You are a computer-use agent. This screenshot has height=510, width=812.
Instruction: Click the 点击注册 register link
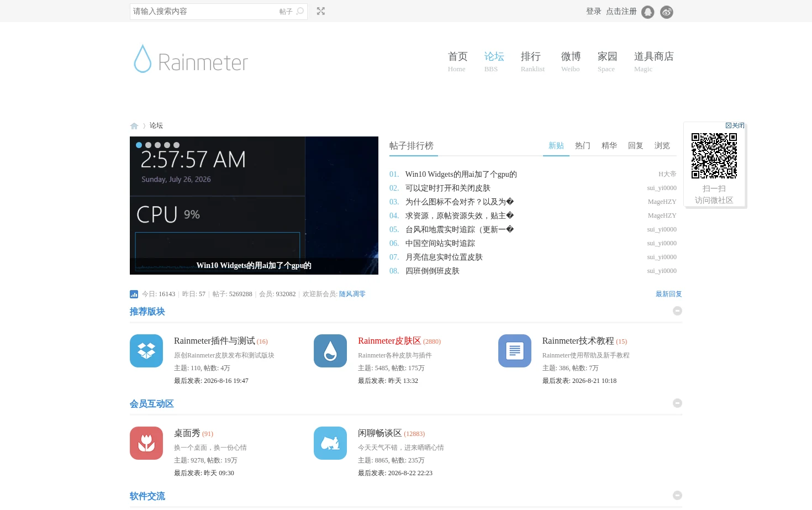point(621,12)
